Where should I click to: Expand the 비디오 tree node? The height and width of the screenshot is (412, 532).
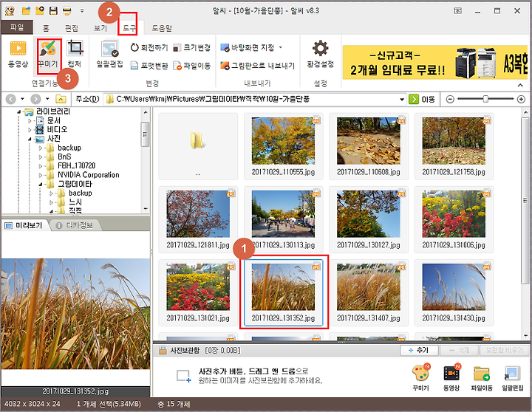30,130
